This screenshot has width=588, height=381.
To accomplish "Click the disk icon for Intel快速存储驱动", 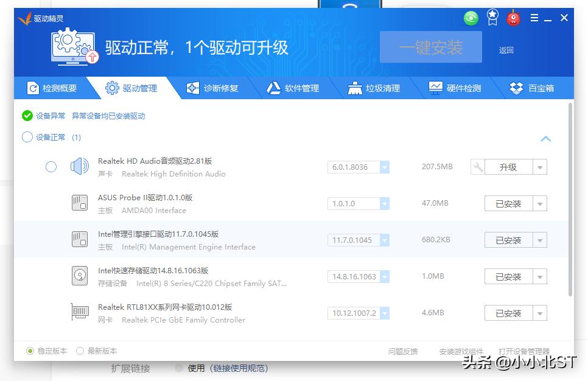I will (80, 276).
